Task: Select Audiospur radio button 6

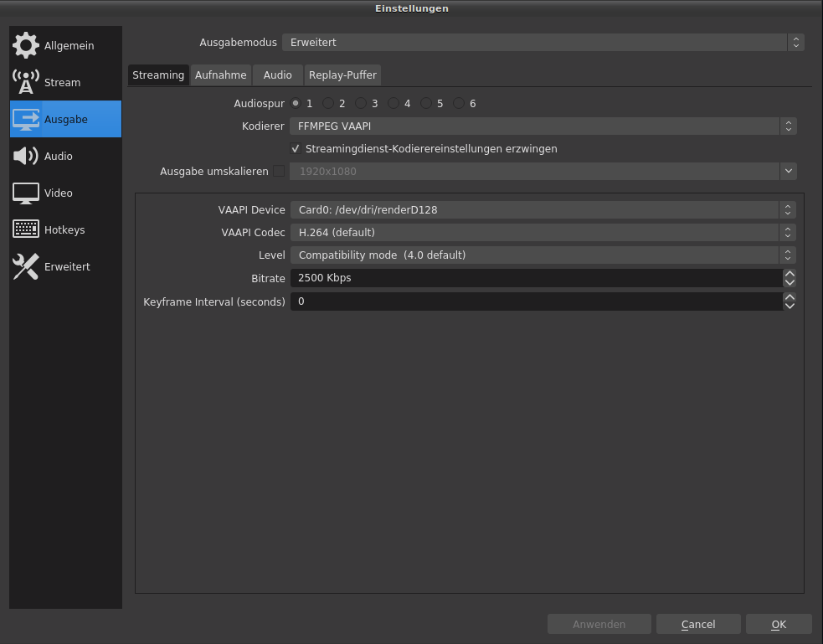Action: tap(459, 104)
